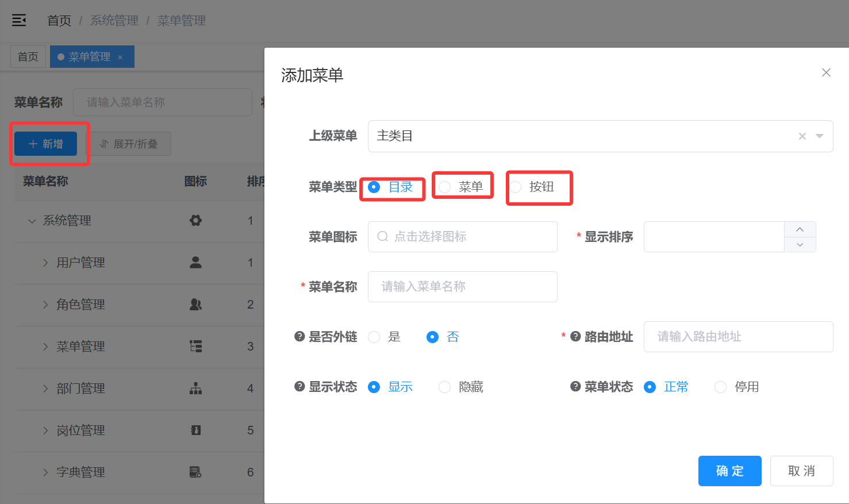This screenshot has height=504, width=849.
Task: Click the 确定 confirm button
Action: point(729,471)
